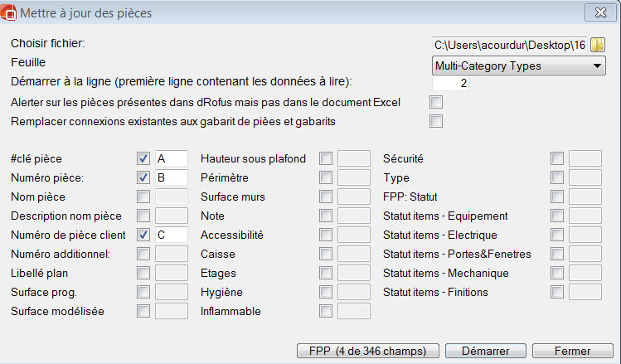The height and width of the screenshot is (364, 621).
Task: Check the Remplacer connexions existantes option
Action: pyautogui.click(x=436, y=121)
